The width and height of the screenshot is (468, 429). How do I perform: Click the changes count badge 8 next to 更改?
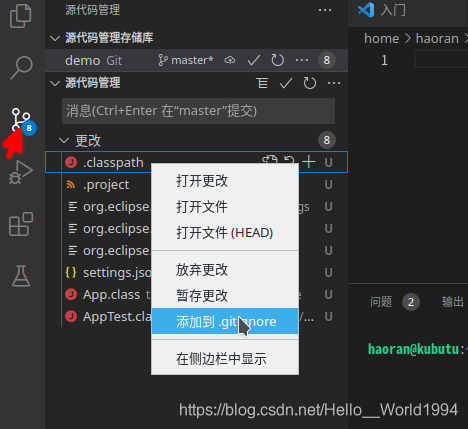pos(327,140)
